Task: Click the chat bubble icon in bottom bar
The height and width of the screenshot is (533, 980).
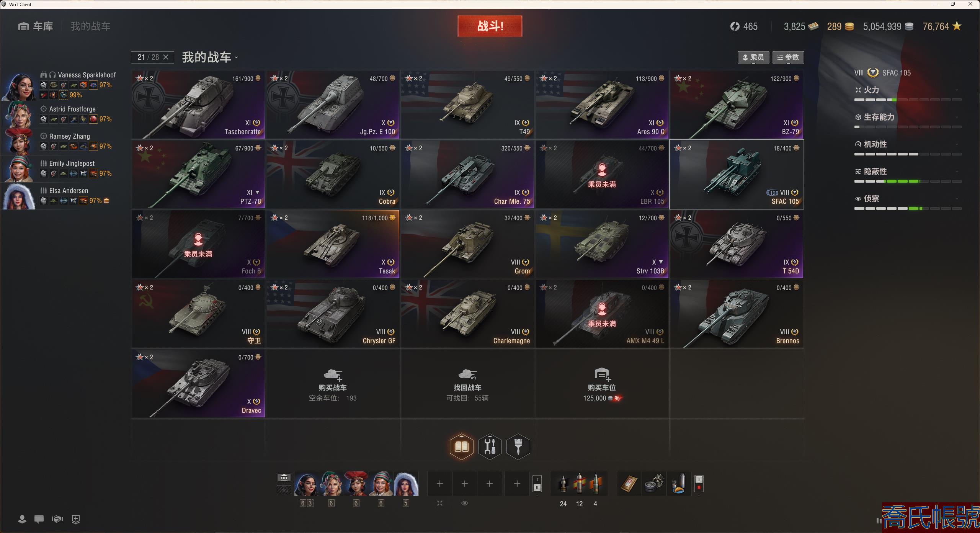Action: [x=39, y=519]
